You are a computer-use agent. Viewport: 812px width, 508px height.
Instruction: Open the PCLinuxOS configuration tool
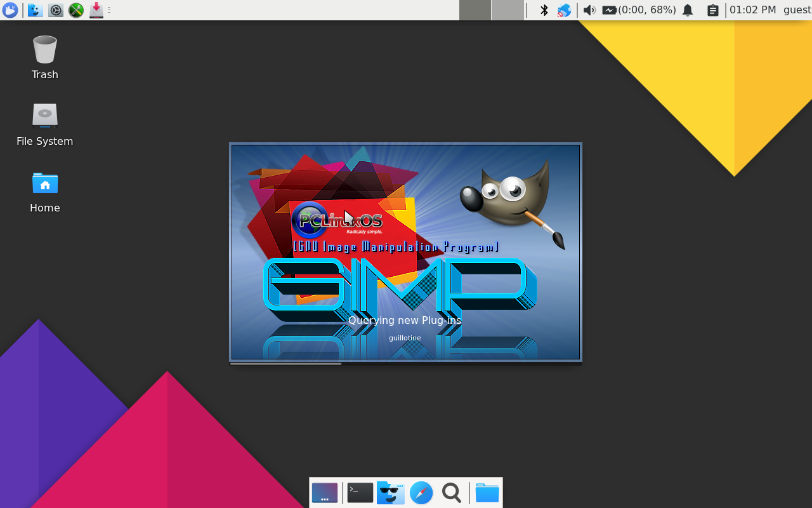click(x=75, y=10)
